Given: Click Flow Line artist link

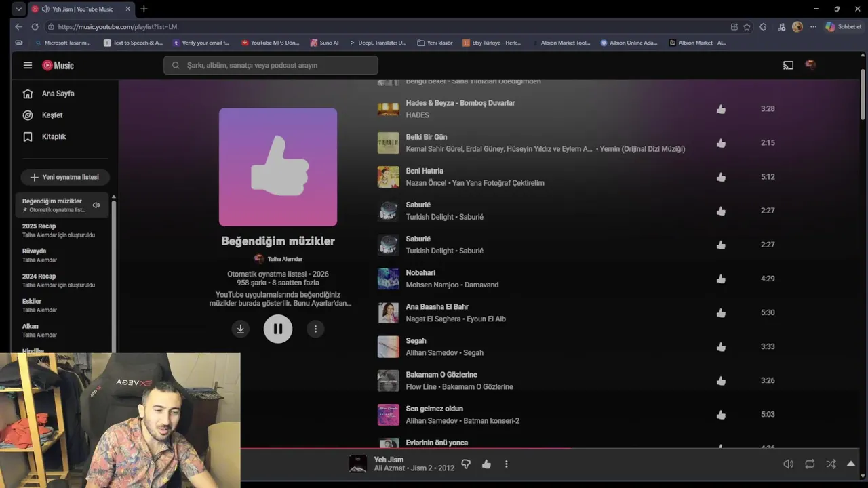Looking at the screenshot, I should pyautogui.click(x=421, y=386).
